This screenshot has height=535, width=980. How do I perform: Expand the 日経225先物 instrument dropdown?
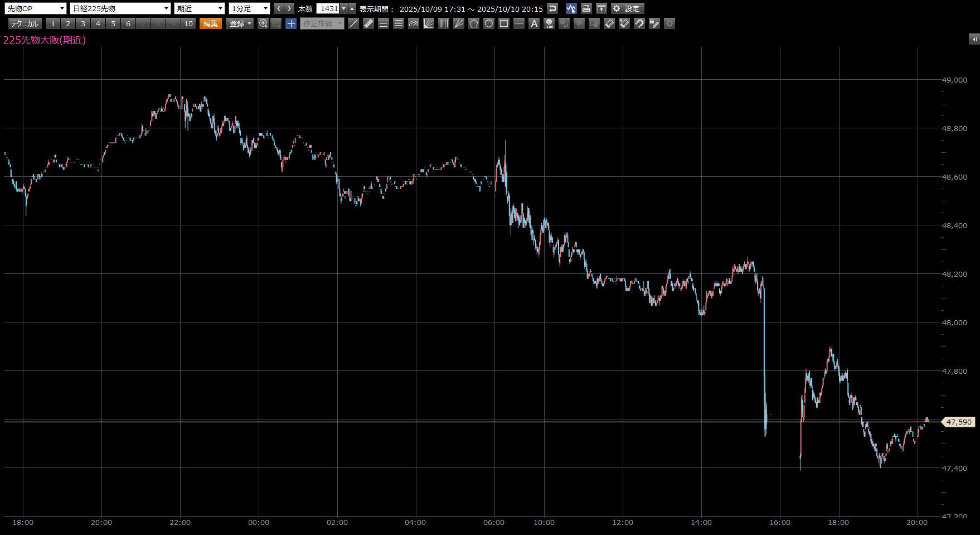[120, 8]
